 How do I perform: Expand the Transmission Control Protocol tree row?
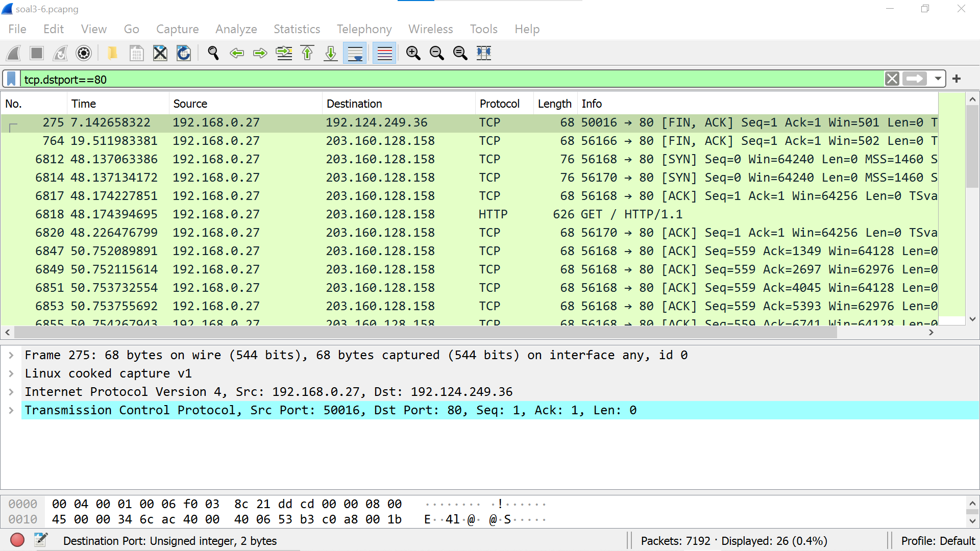click(11, 410)
